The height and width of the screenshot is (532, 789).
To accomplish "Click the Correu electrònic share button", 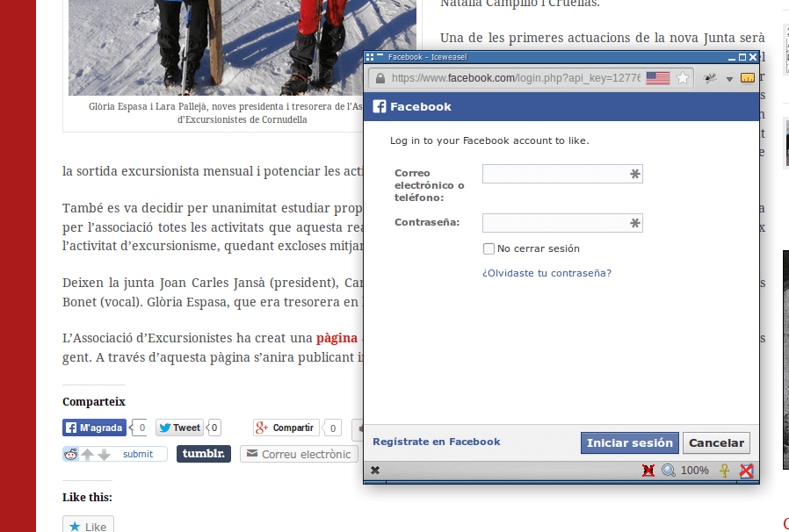I will 299,454.
